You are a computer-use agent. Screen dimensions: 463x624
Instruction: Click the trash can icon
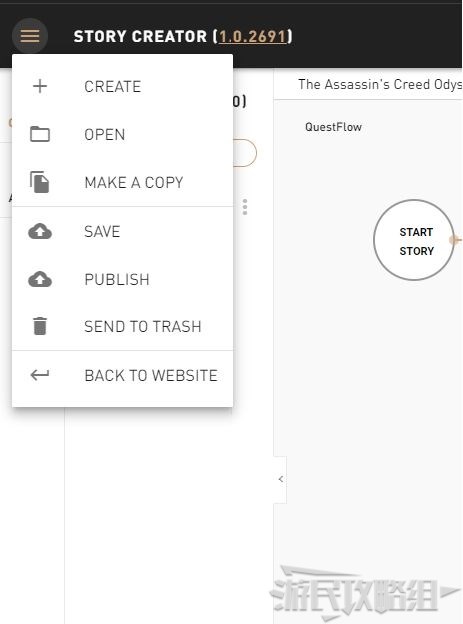point(40,326)
